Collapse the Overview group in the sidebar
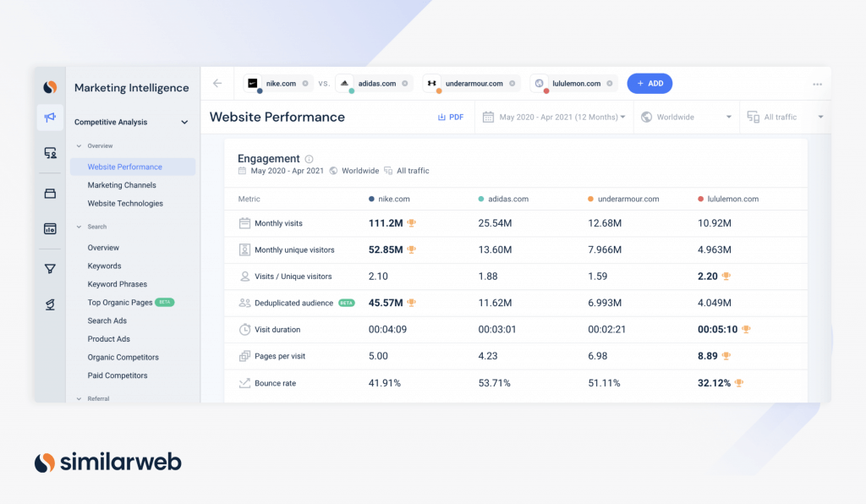Screen dimensions: 866x504 click(79, 145)
